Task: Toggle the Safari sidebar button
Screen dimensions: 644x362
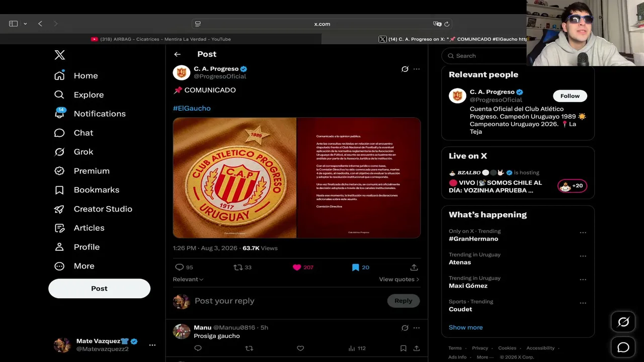Action: pyautogui.click(x=14, y=24)
